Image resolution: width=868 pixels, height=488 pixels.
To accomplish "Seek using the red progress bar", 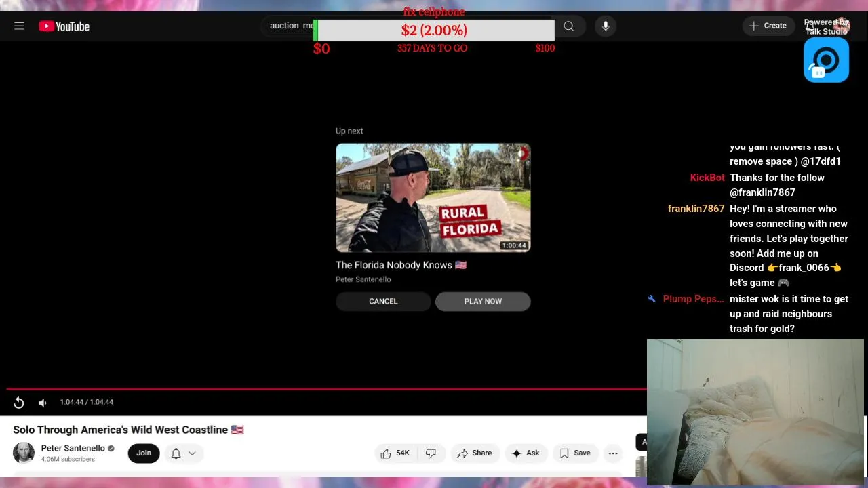I will (x=326, y=389).
